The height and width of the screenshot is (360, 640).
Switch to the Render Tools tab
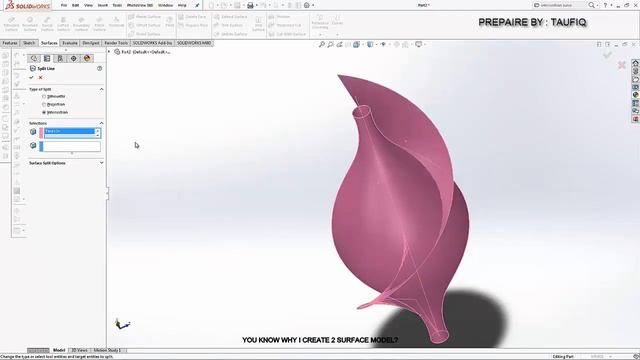[x=116, y=43]
